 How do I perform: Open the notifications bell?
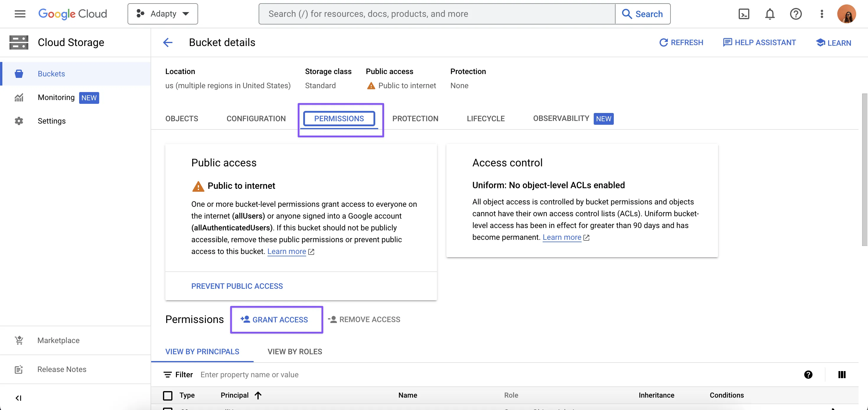[x=770, y=14]
